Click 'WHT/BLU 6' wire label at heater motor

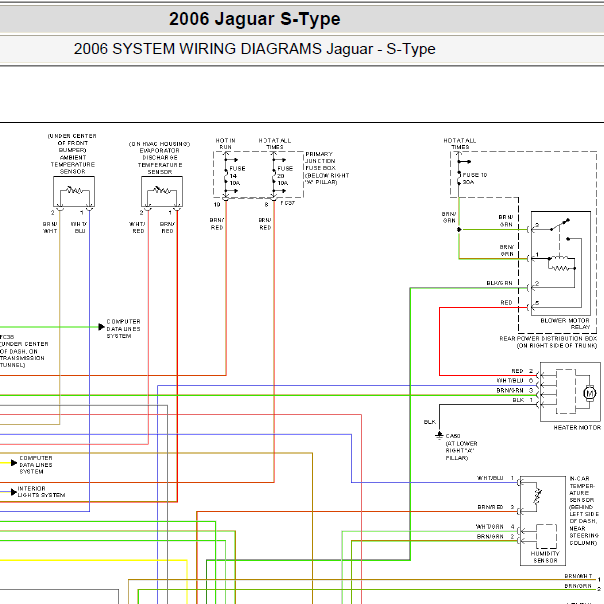click(515, 381)
